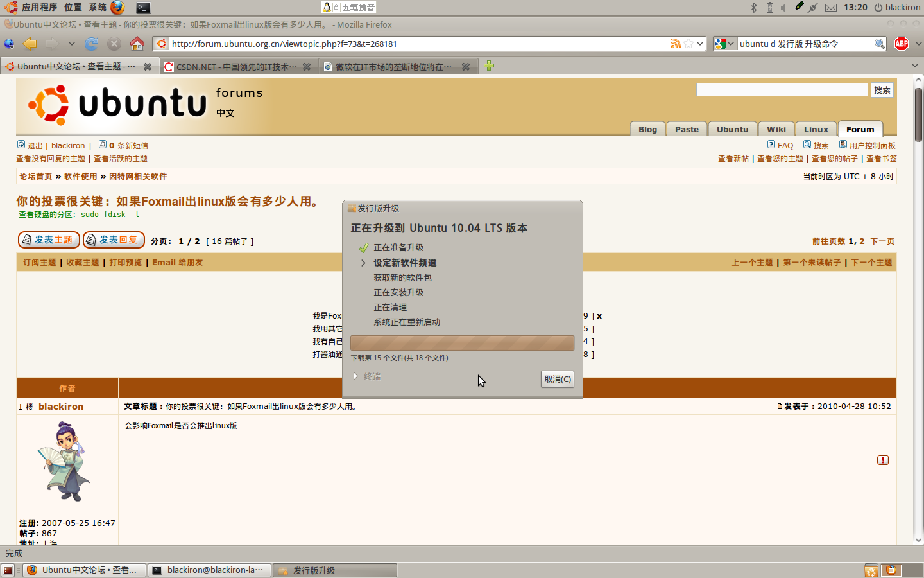Open the mail envelope indicator
The image size is (924, 578).
coord(831,8)
